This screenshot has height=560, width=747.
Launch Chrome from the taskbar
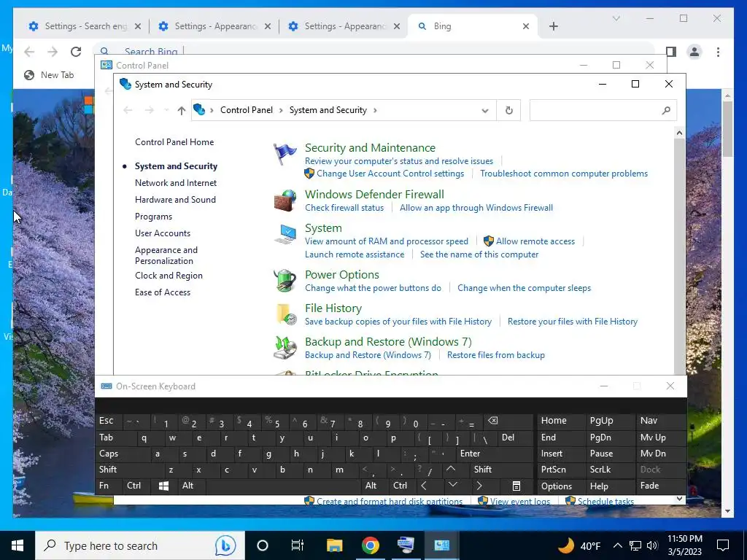tap(370, 545)
